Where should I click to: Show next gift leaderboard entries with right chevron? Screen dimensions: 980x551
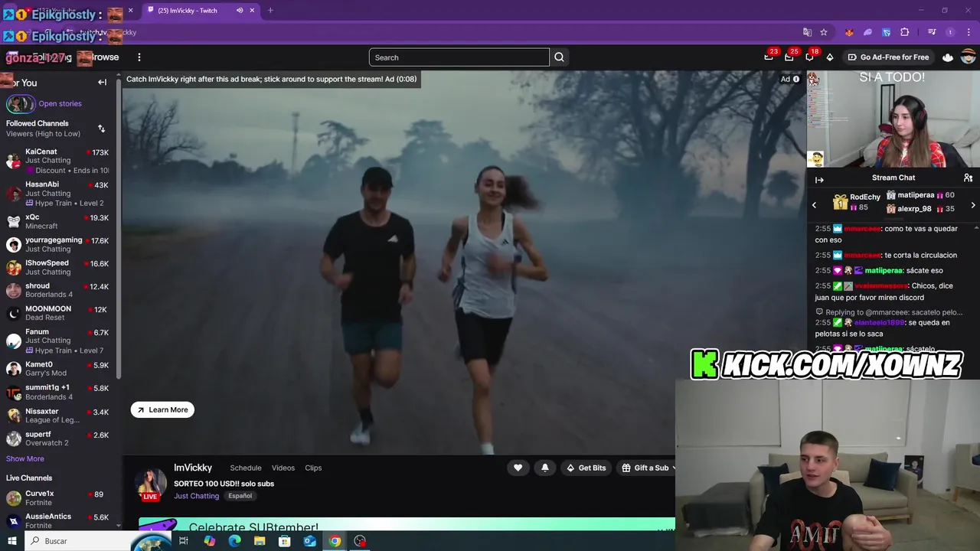point(973,205)
